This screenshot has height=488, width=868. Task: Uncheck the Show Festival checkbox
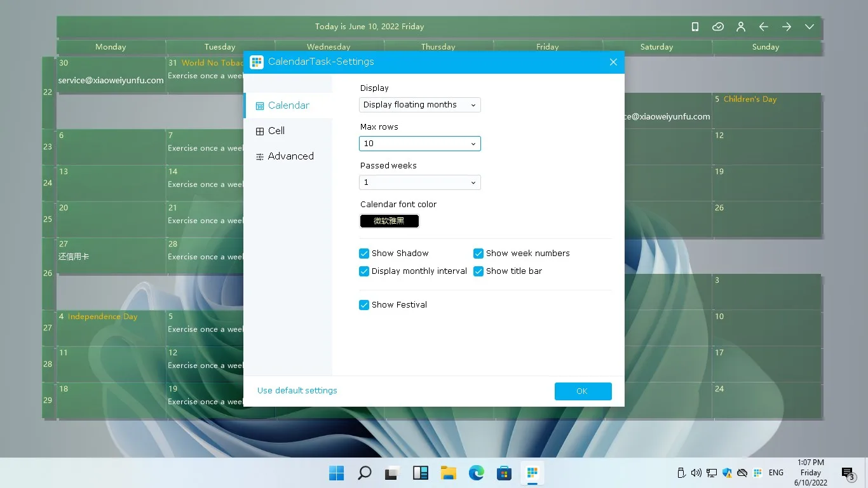[364, 305]
